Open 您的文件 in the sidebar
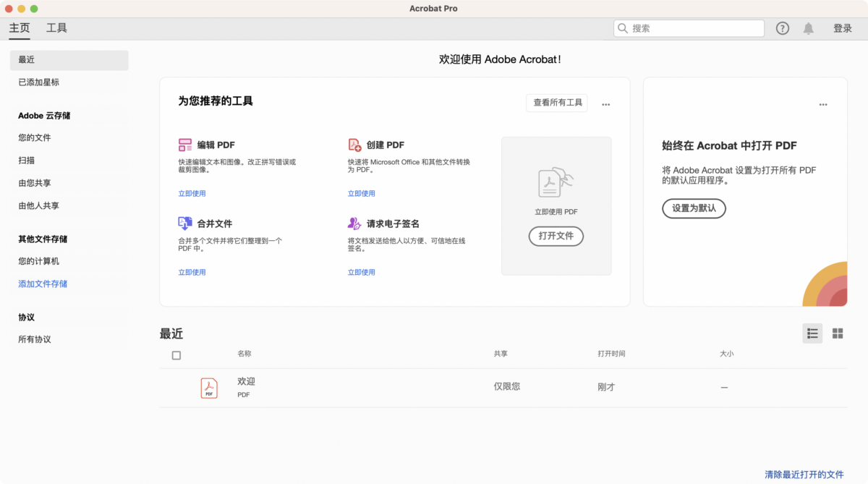Image resolution: width=868 pixels, height=484 pixels. point(34,137)
